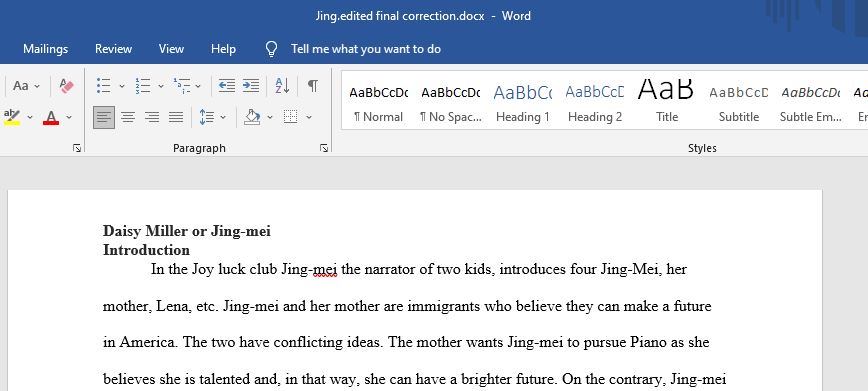Image resolution: width=868 pixels, height=391 pixels.
Task: Toggle Align Right paragraph alignment
Action: (x=152, y=117)
